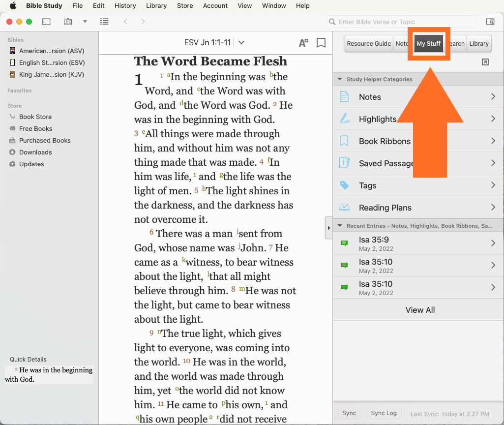Click the Bible verse search field

pyautogui.click(x=403, y=22)
